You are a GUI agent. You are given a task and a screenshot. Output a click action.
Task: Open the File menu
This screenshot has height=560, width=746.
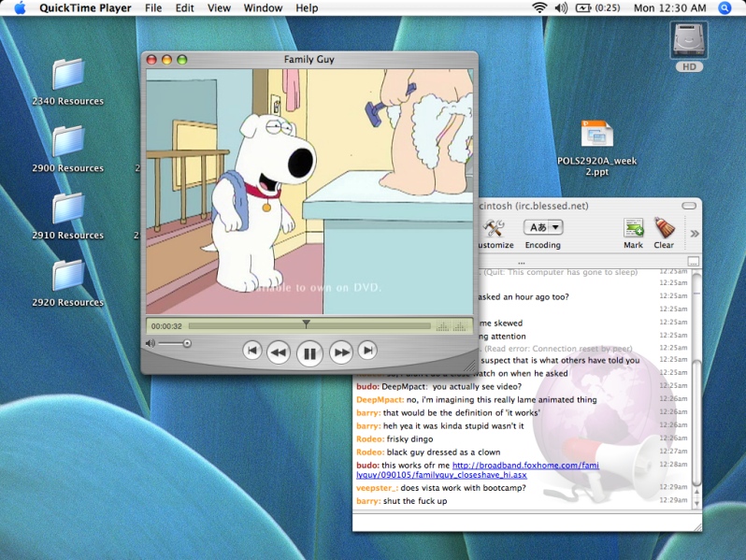[x=153, y=8]
